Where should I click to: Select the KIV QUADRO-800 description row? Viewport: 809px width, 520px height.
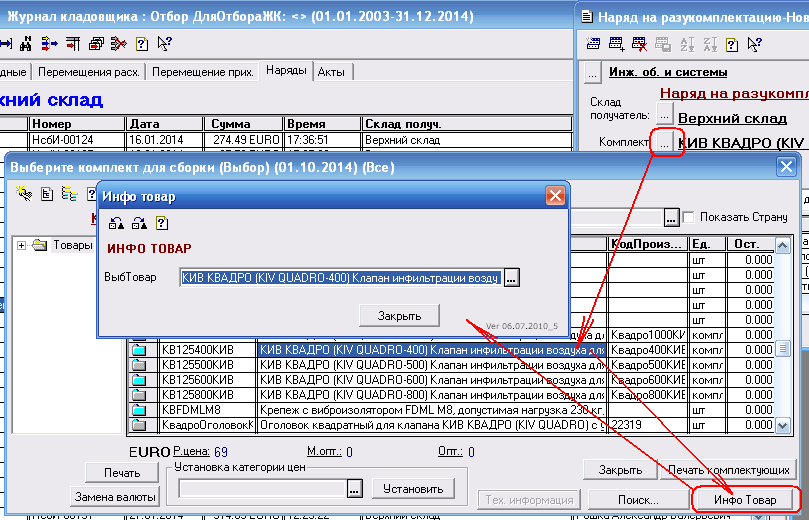tap(431, 395)
